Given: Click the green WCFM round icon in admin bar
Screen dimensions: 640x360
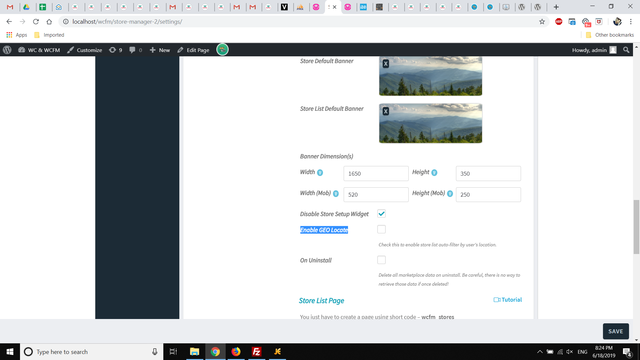Looking at the screenshot, I should tap(222, 50).
